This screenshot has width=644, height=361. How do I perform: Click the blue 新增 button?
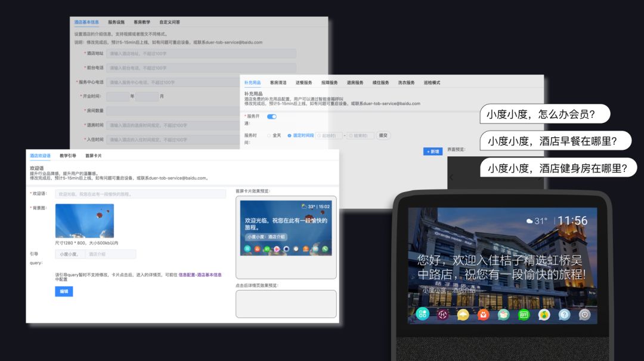click(x=433, y=152)
